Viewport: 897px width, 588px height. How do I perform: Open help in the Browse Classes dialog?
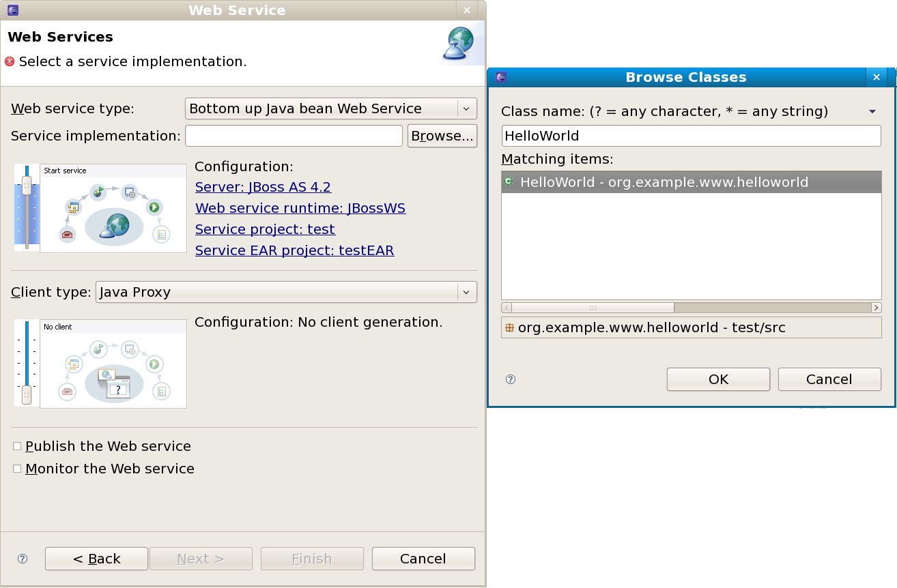(x=510, y=379)
